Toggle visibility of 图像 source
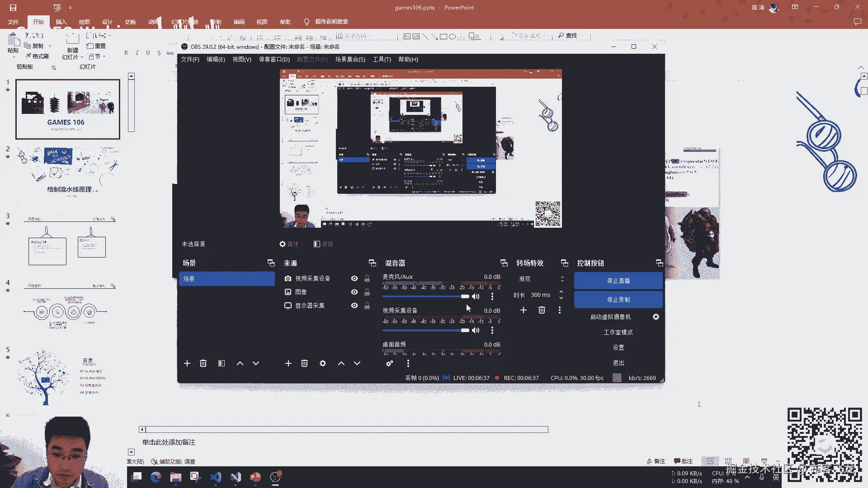 [x=354, y=292]
